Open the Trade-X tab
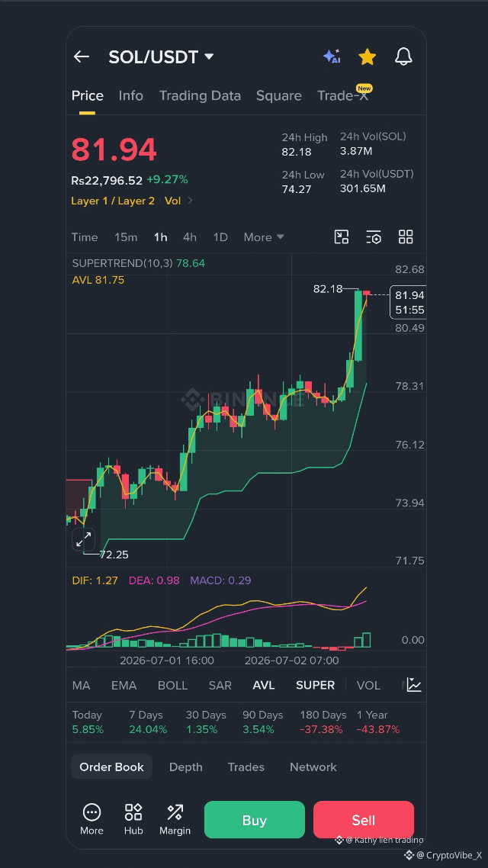This screenshot has width=488, height=868. pyautogui.click(x=342, y=96)
